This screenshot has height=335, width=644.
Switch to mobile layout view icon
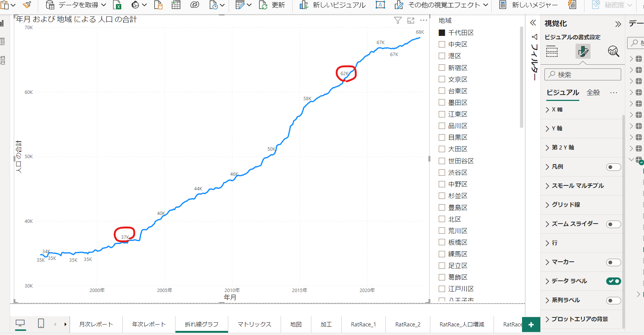41,323
